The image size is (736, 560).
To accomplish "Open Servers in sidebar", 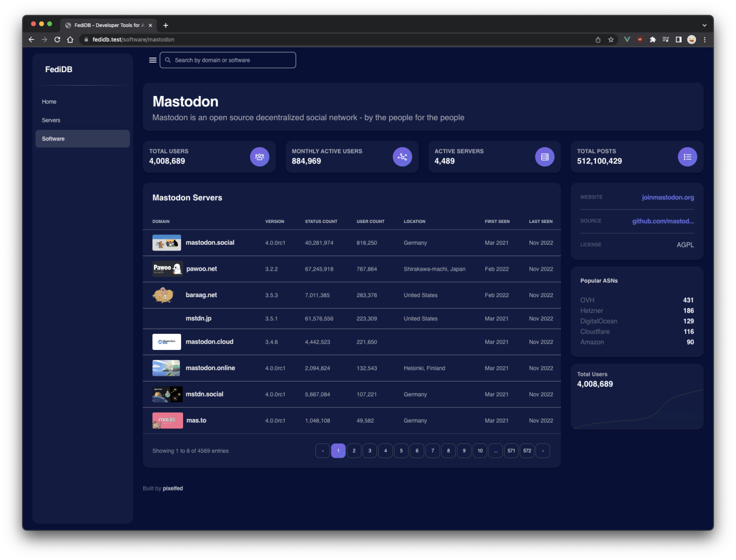I will (x=82, y=120).
